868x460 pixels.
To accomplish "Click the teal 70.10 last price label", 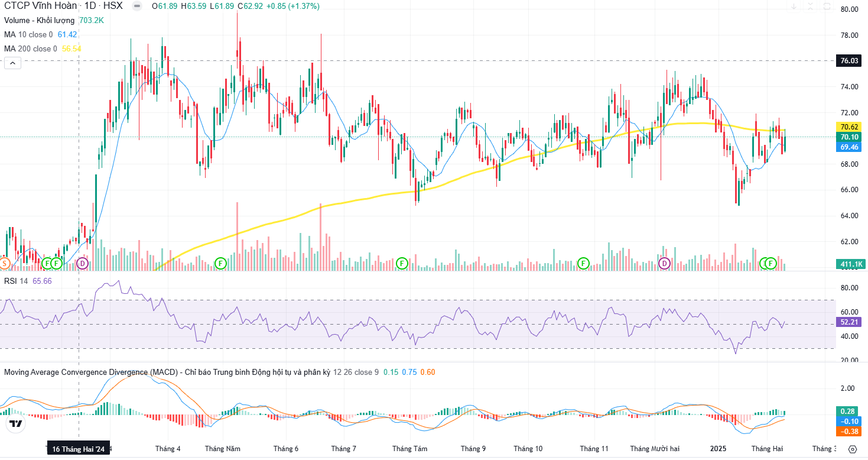I will pos(849,137).
